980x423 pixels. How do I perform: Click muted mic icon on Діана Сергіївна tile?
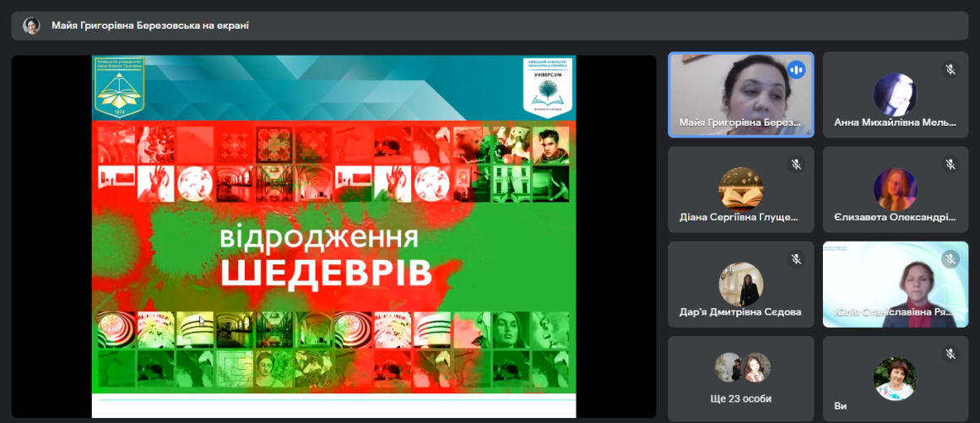[796, 165]
